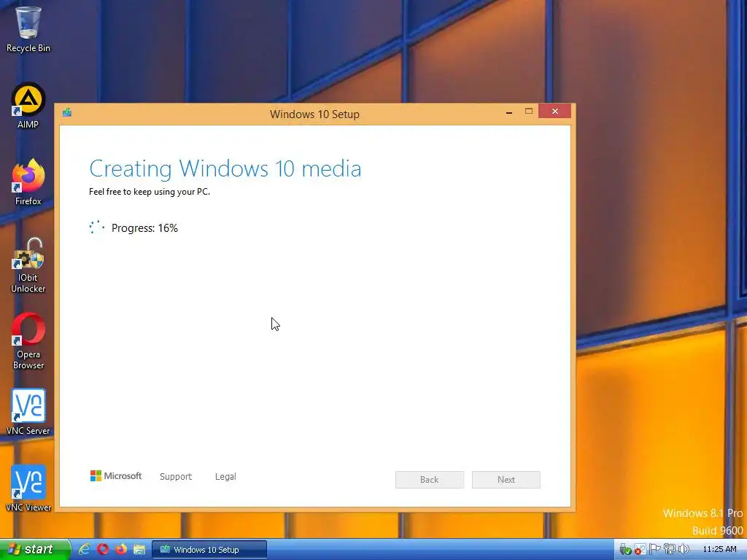The height and width of the screenshot is (560, 747).
Task: Maximize the Windows 10 Setup window
Action: pyautogui.click(x=529, y=112)
